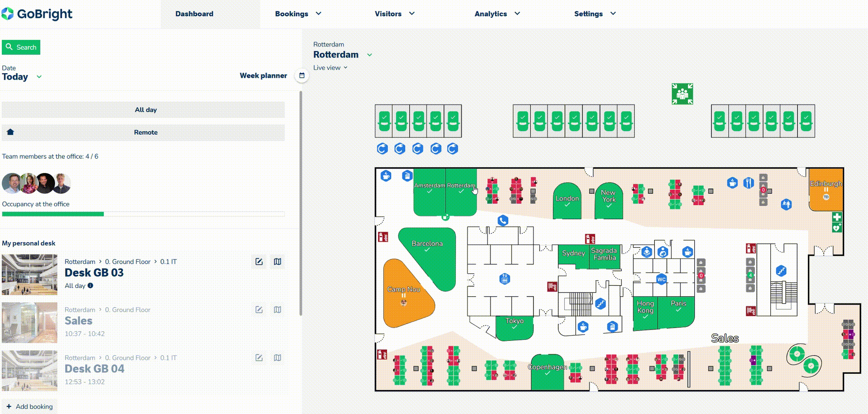Click the WC icon on the map
The image size is (868, 414).
(661, 279)
